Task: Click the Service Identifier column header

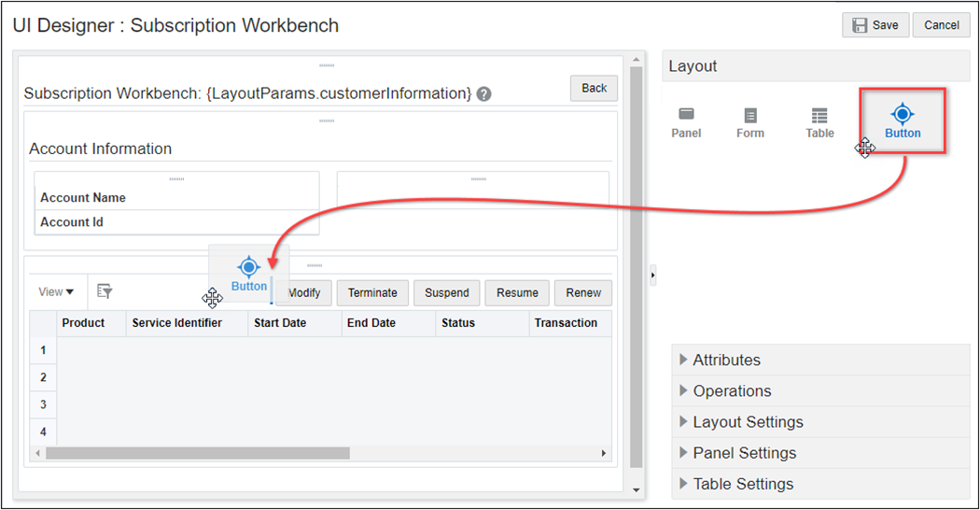Action: click(187, 323)
